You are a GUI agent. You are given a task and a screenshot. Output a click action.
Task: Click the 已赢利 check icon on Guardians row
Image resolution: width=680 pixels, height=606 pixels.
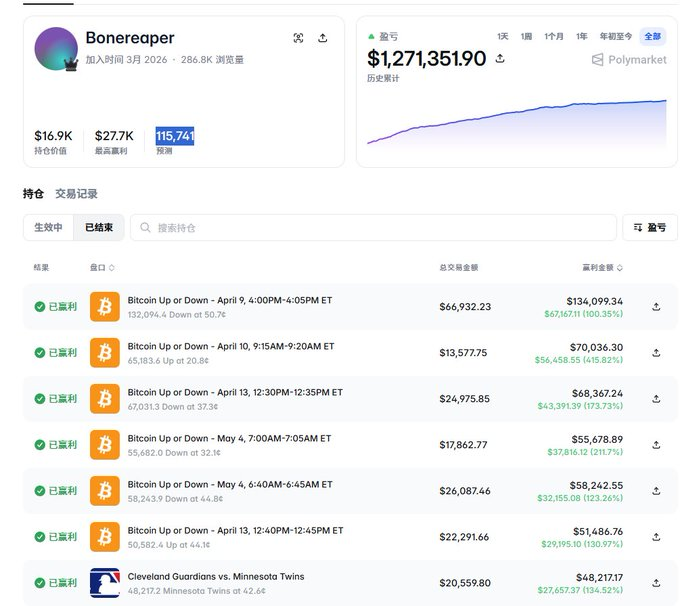(39, 583)
